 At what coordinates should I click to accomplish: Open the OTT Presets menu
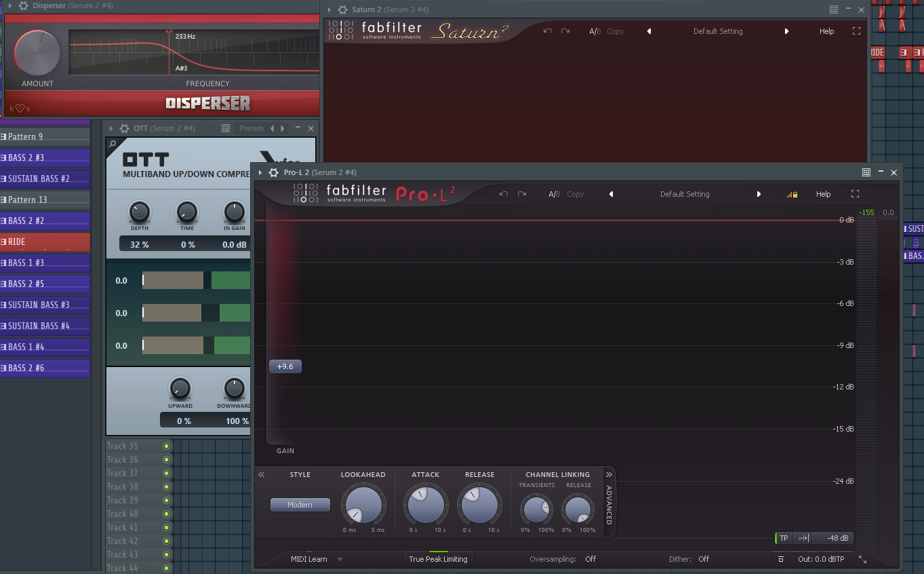pos(252,128)
